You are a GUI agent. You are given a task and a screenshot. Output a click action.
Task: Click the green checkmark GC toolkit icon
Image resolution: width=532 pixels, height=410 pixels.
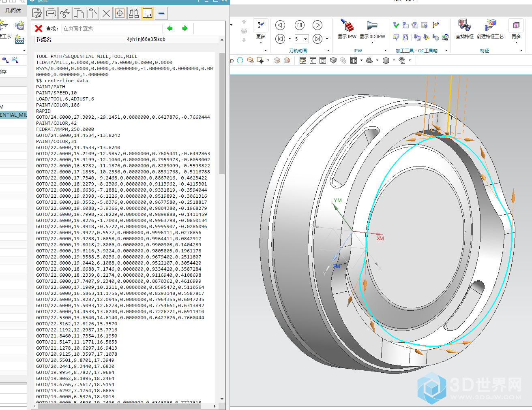pos(396,25)
